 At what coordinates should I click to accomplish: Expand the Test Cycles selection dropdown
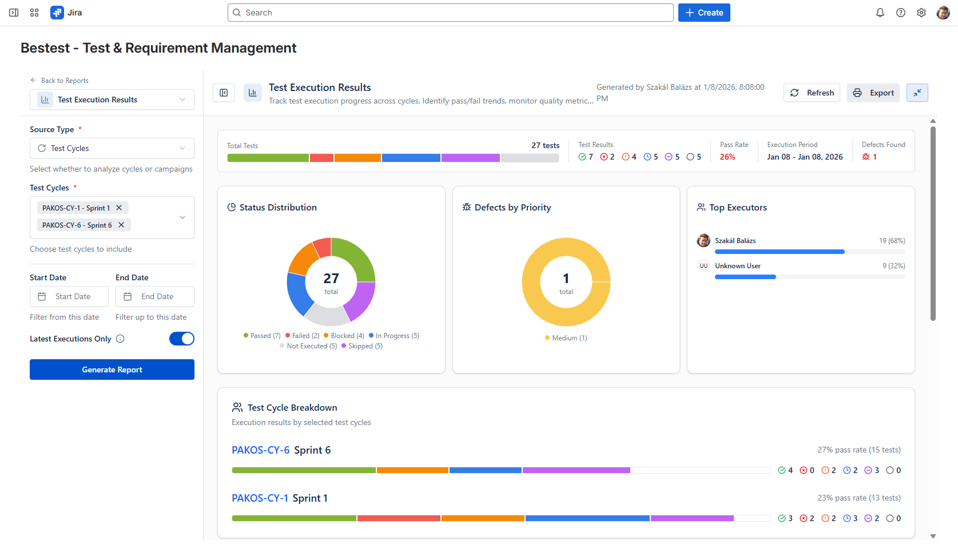click(x=182, y=217)
